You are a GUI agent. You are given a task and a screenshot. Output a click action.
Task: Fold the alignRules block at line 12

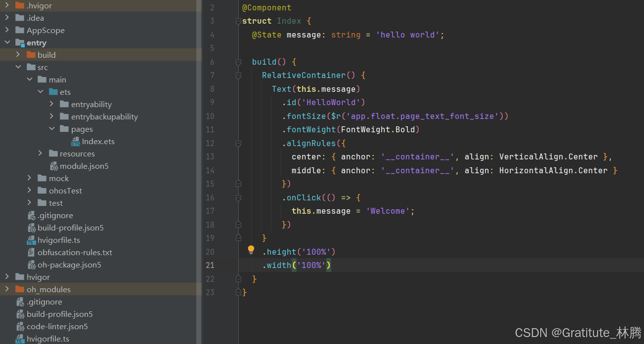click(x=238, y=144)
